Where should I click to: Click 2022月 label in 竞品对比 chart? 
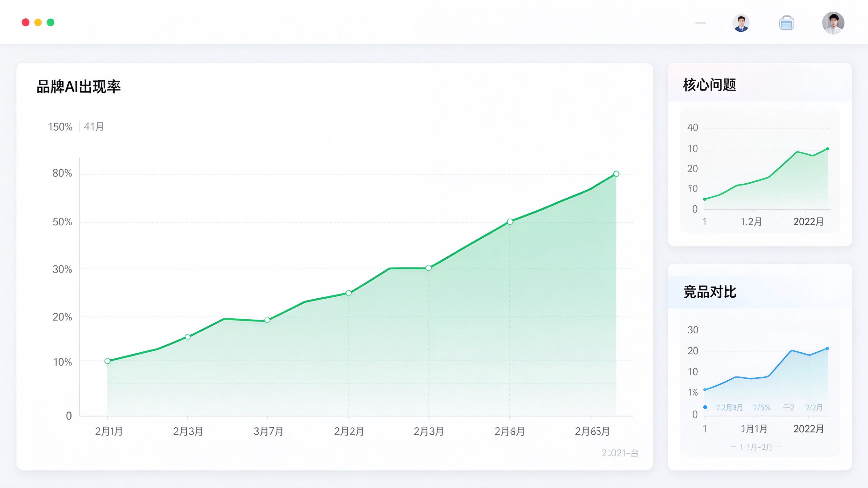point(808,429)
